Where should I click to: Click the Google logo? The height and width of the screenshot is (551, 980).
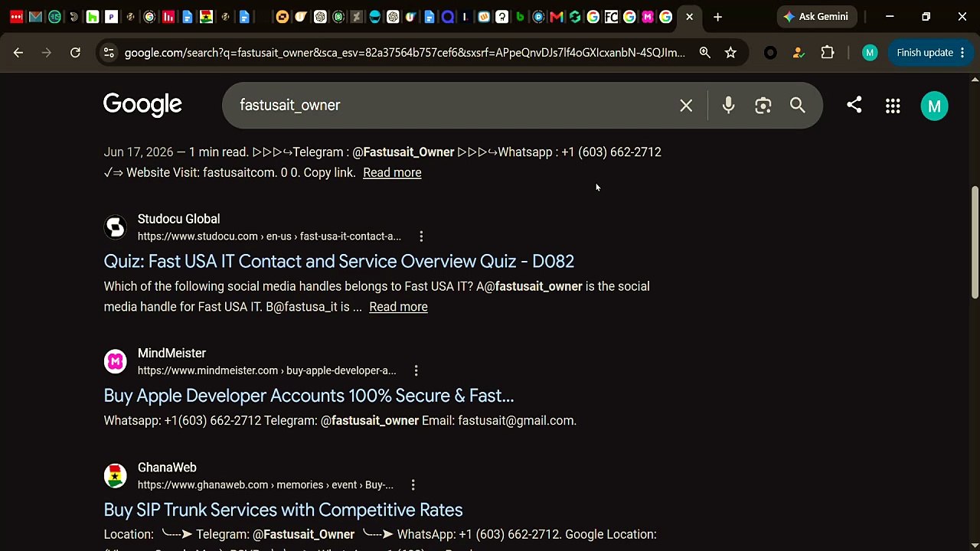pos(142,105)
